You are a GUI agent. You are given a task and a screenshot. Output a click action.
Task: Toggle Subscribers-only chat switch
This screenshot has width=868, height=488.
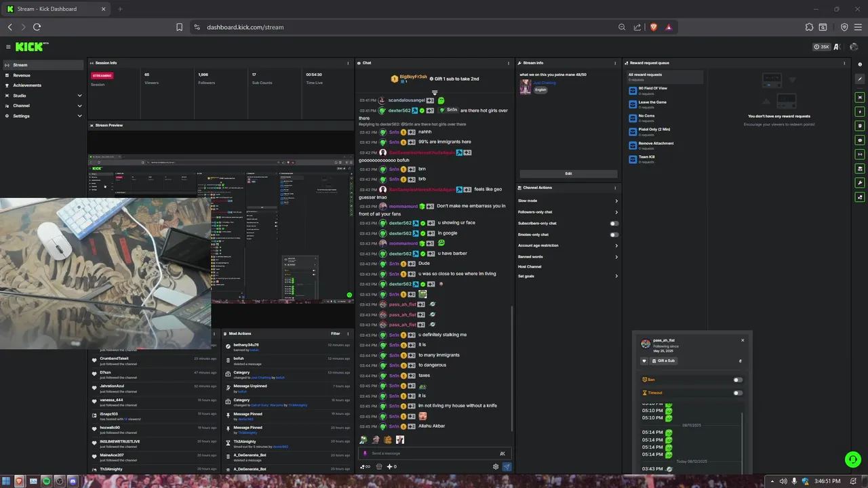click(614, 223)
